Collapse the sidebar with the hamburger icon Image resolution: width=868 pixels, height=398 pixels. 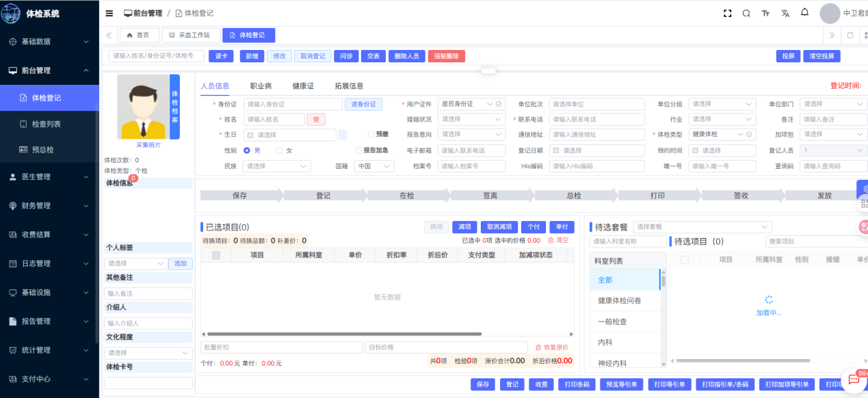[109, 14]
